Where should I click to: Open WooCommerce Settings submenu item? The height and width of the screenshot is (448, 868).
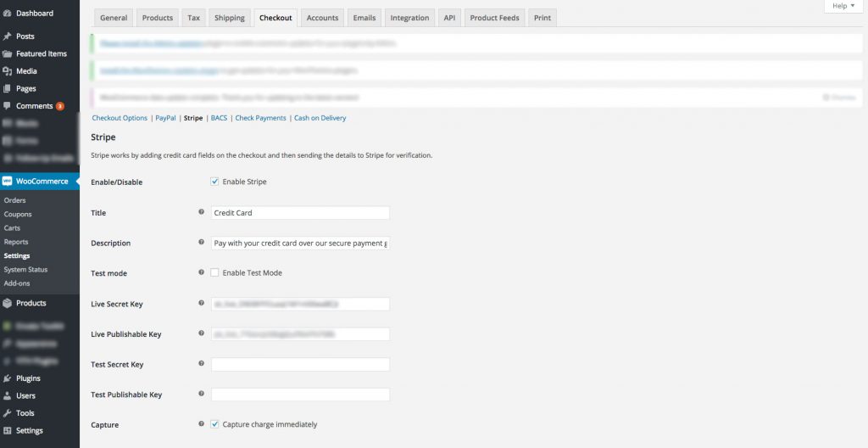click(x=17, y=255)
